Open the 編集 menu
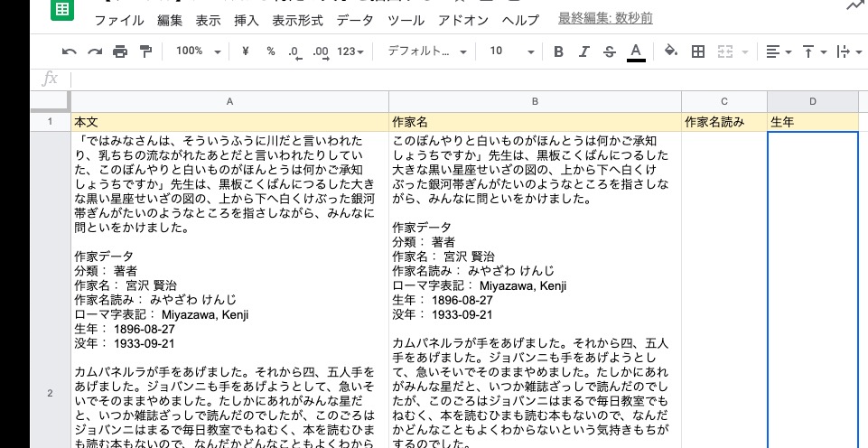Screen dimensions: 868x448 (x=170, y=21)
